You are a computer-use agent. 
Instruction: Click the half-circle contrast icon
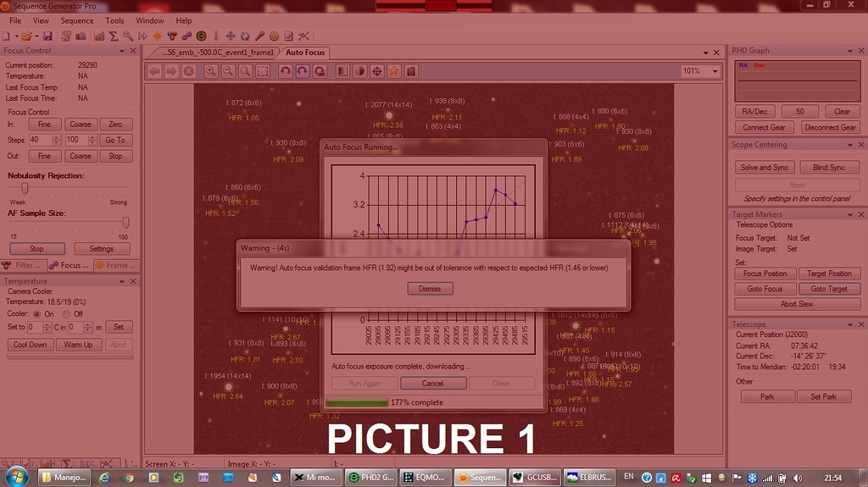point(359,71)
